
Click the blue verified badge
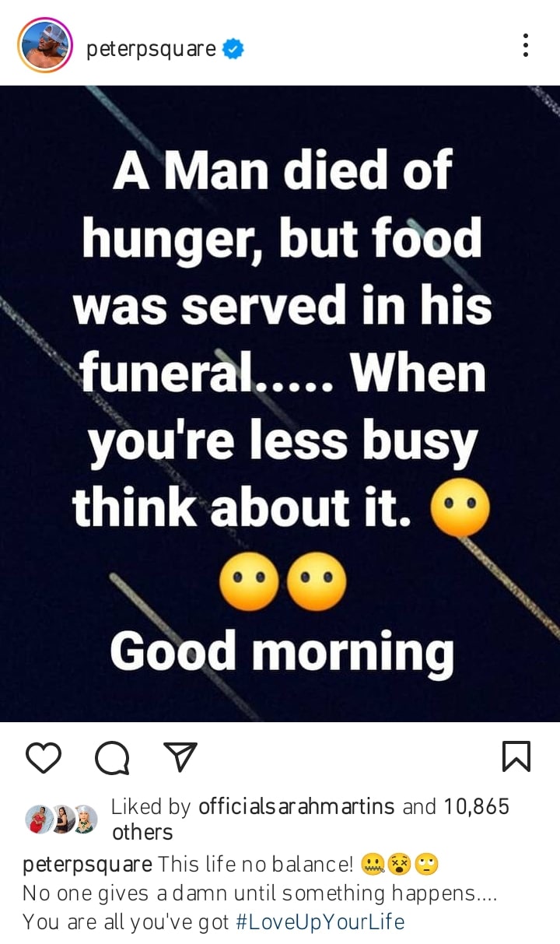(233, 49)
